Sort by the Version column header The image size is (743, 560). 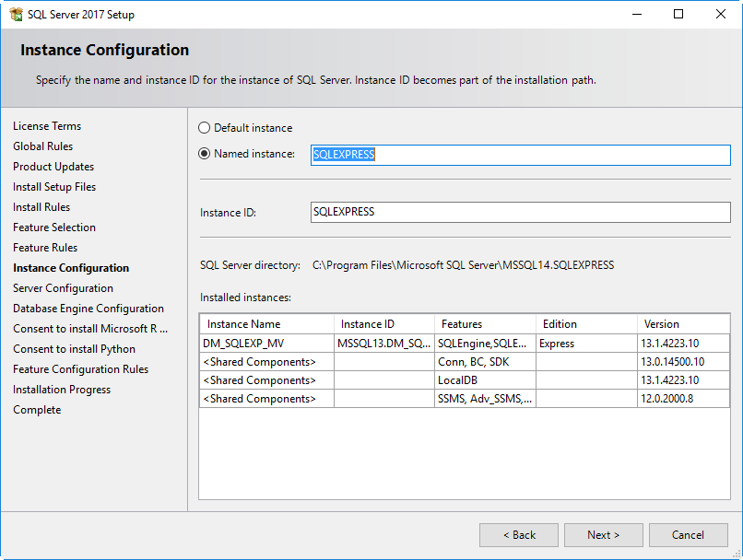(683, 324)
